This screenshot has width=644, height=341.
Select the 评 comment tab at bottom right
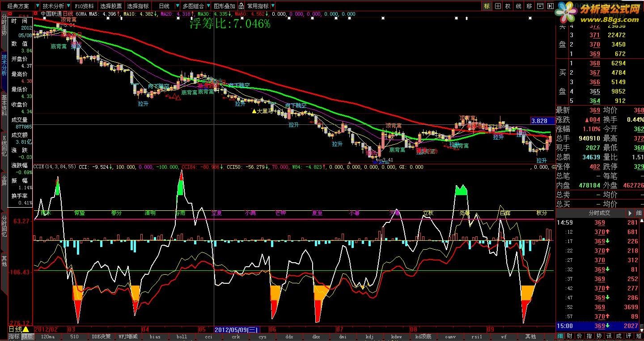pyautogui.click(x=628, y=336)
